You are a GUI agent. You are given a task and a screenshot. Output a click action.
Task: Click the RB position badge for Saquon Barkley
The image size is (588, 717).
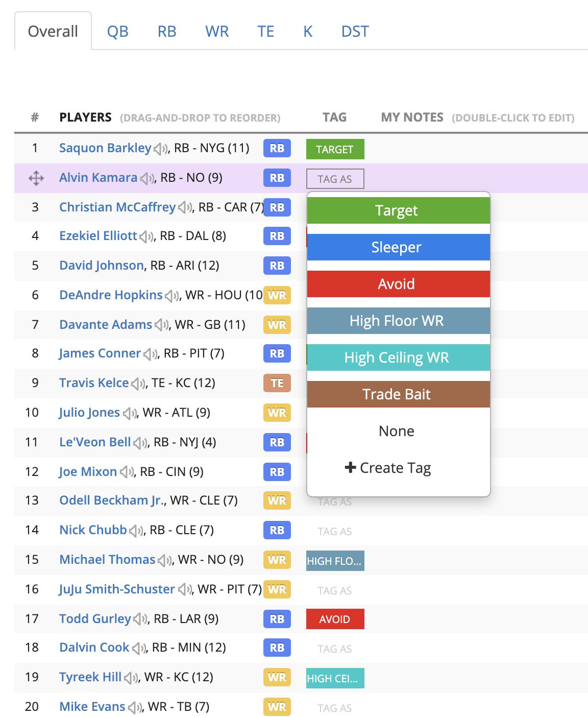point(277,148)
